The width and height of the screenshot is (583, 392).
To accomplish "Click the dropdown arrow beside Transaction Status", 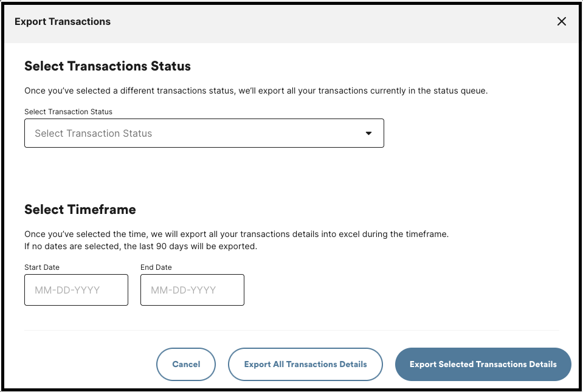I will pos(368,132).
